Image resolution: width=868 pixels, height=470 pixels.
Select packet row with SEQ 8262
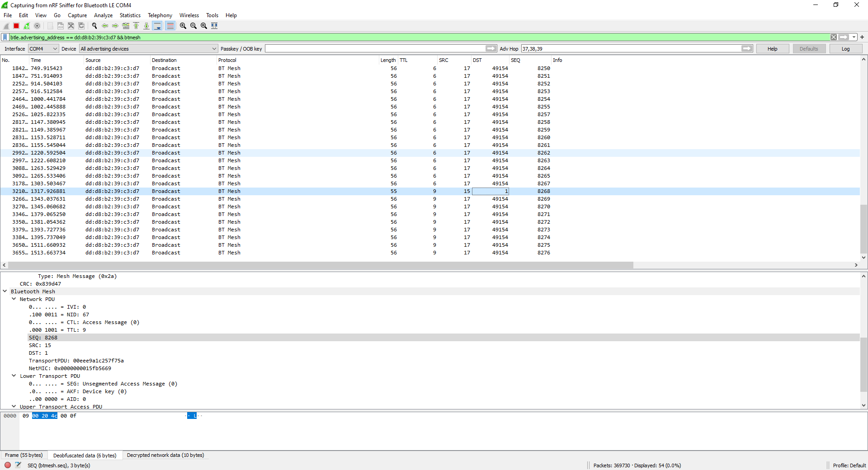point(429,153)
